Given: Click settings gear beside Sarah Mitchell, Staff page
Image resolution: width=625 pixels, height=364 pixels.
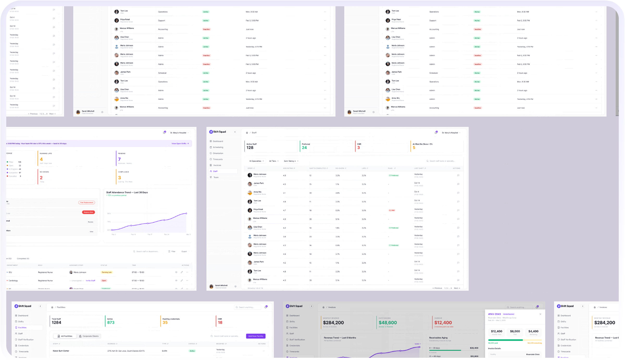Looking at the screenshot, I should 235,286.
